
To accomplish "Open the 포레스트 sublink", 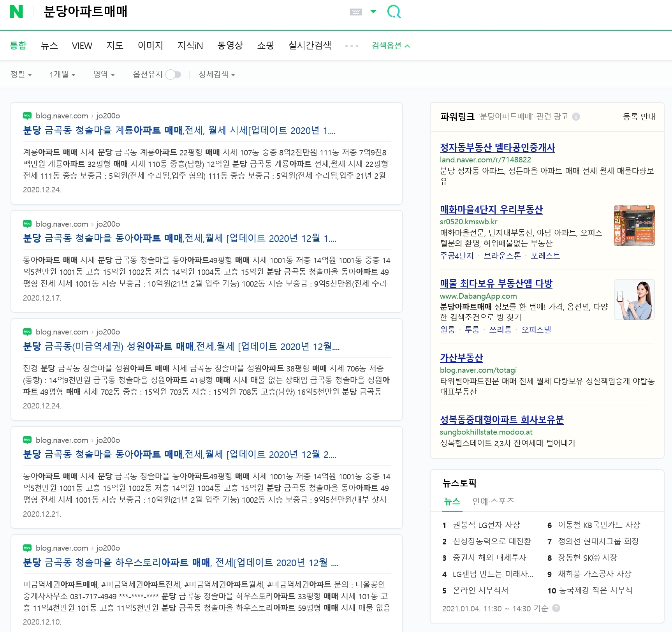I will 545,255.
